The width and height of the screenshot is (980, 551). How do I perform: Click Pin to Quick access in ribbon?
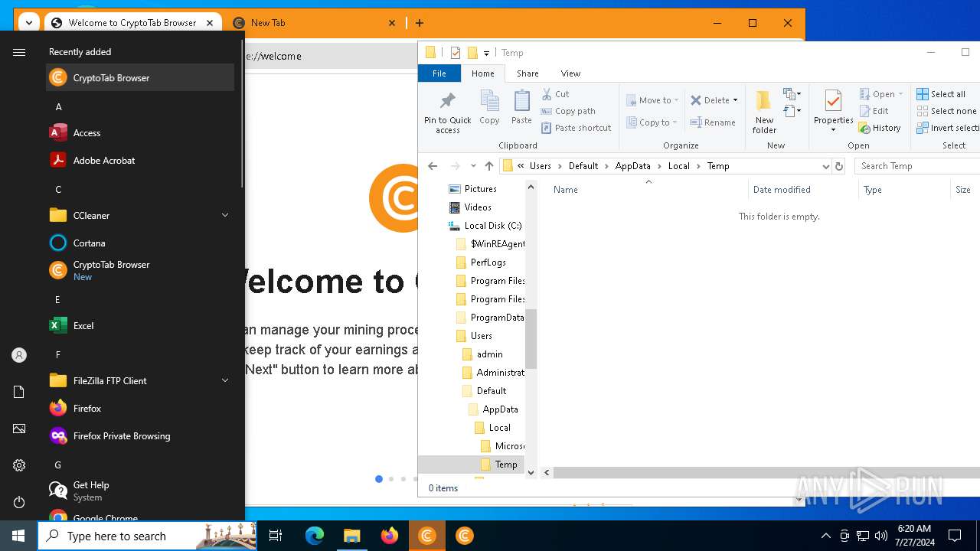(448, 112)
